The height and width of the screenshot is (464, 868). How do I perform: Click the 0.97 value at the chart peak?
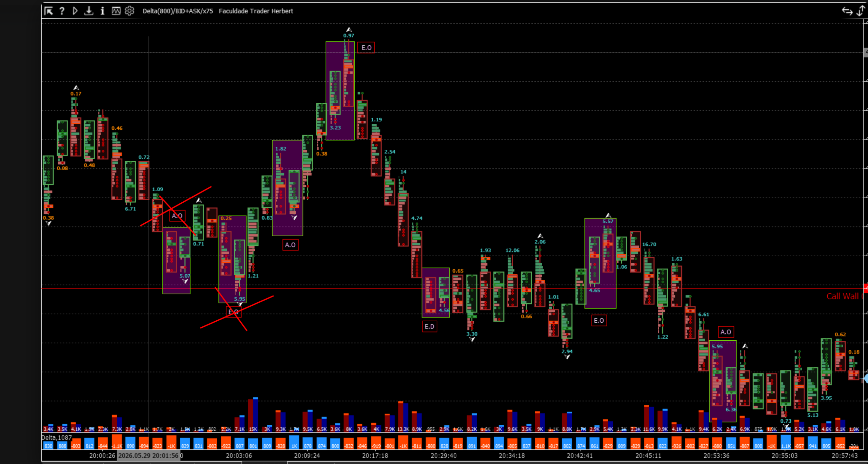click(x=349, y=35)
